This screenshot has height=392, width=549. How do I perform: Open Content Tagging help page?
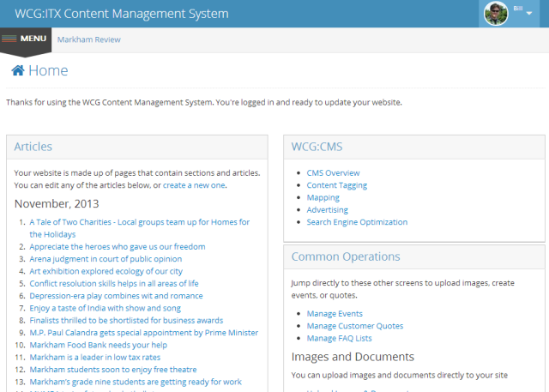[336, 185]
